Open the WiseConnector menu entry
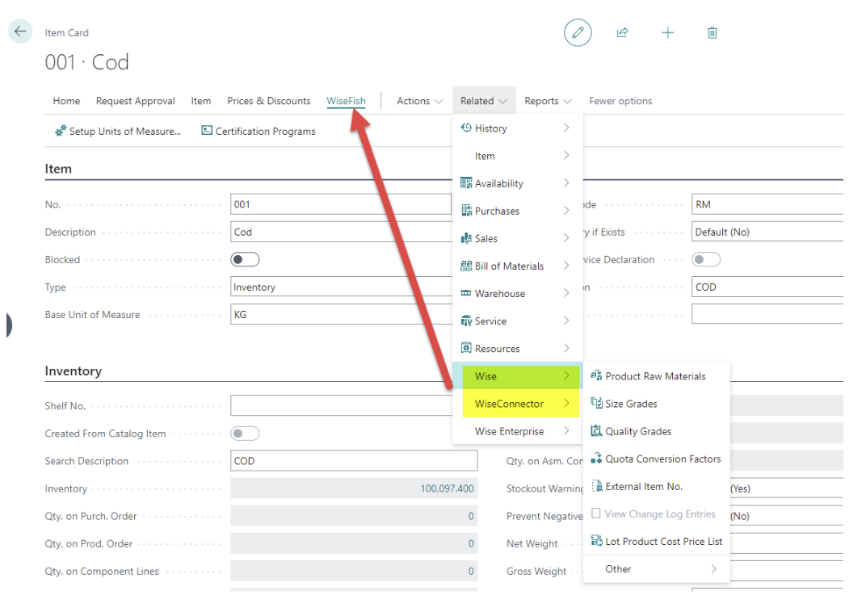Screen dimensions: 866x616 tap(517, 404)
